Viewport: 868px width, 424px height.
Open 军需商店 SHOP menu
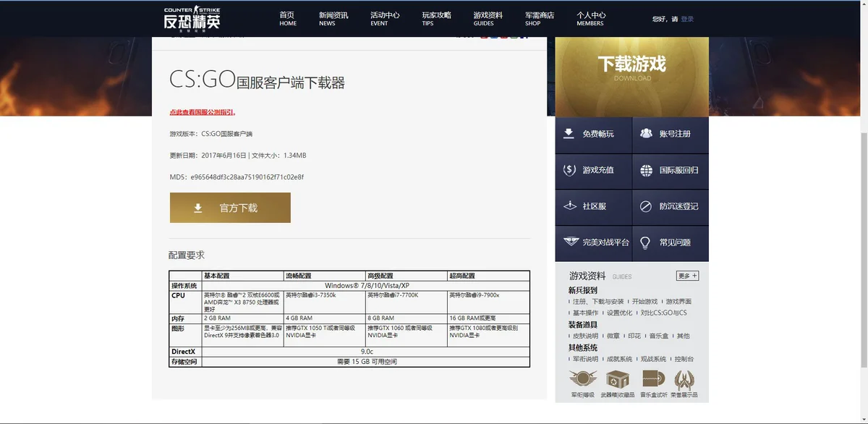point(540,18)
